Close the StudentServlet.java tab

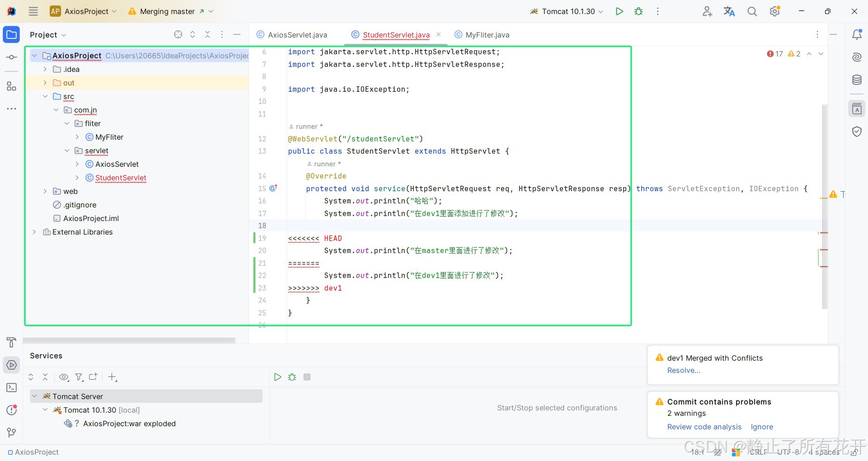click(439, 34)
